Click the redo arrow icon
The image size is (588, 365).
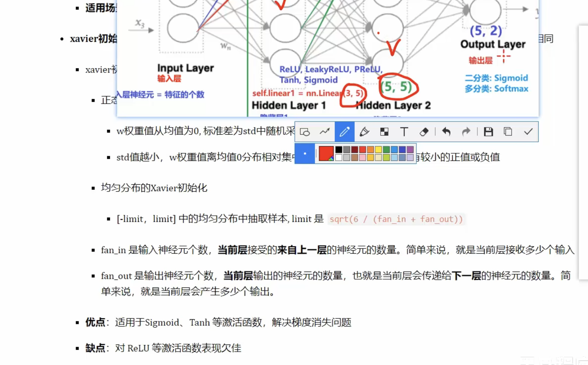[466, 132]
